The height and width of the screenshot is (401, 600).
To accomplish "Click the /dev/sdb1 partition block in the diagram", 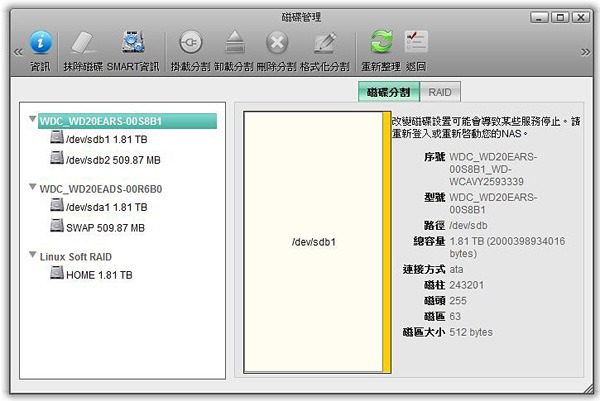I will [x=312, y=242].
